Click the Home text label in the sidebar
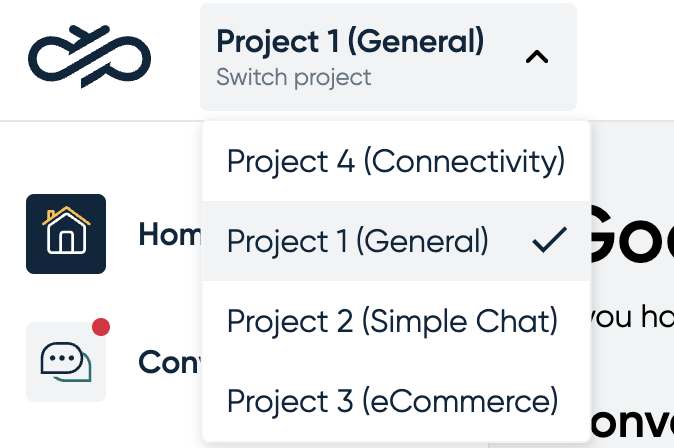The image size is (674, 448). (x=170, y=234)
